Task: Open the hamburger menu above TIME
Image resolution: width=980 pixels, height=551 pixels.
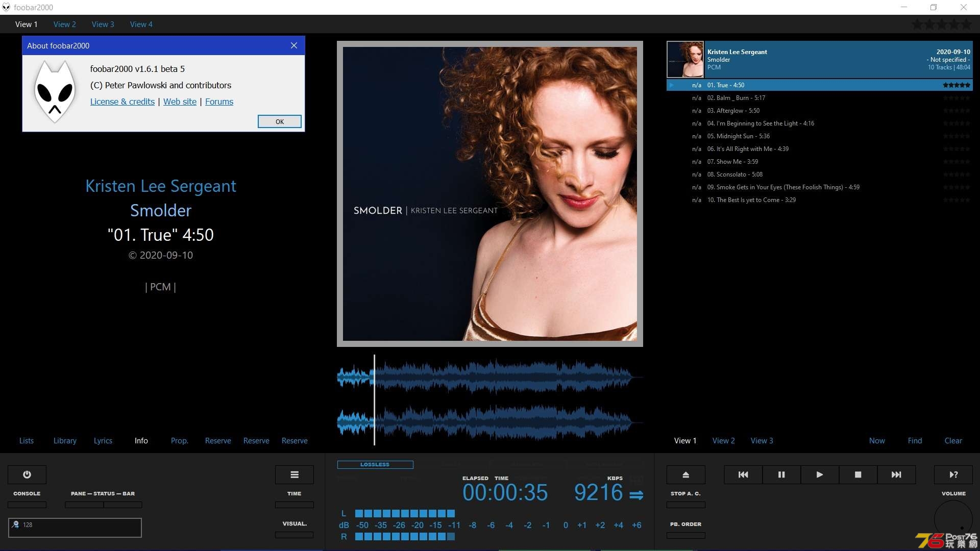Action: 295,474
